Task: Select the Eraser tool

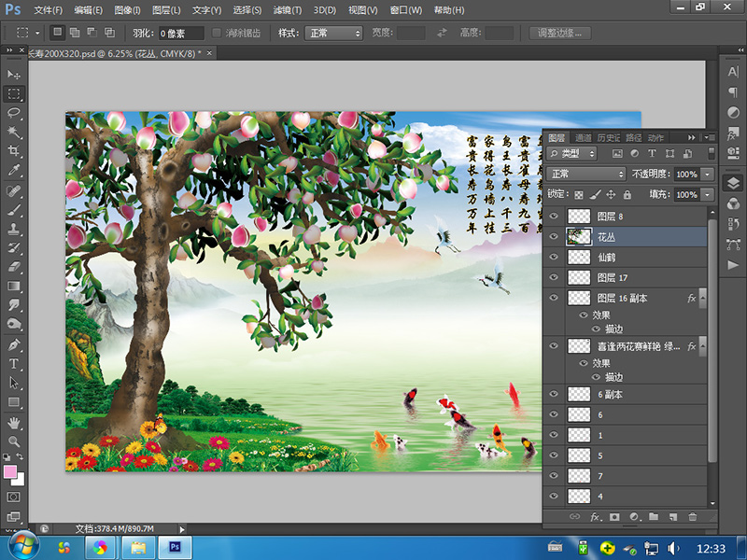Action: (13, 267)
